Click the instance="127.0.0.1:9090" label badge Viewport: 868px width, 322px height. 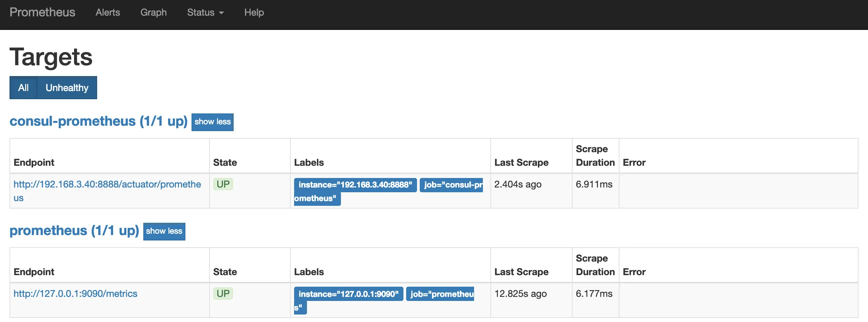348,294
